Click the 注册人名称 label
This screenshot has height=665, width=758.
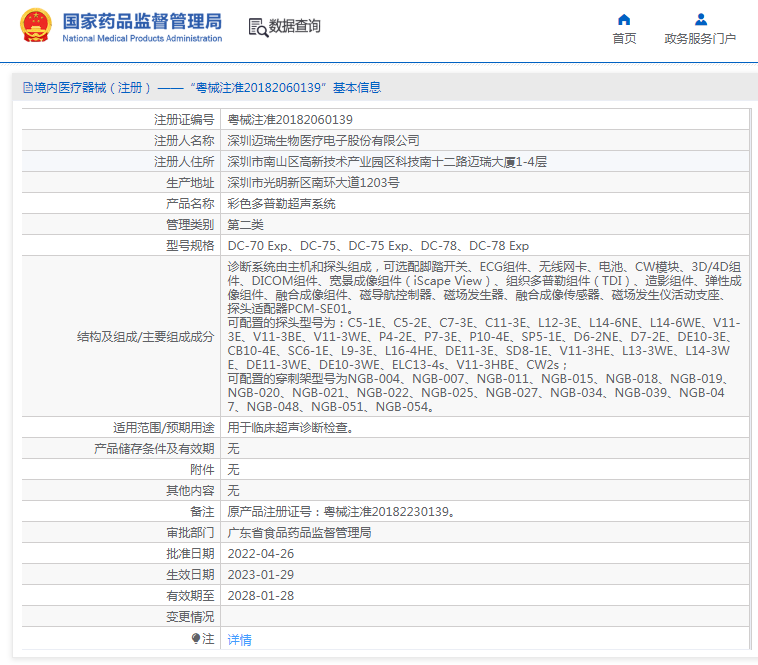(x=184, y=141)
